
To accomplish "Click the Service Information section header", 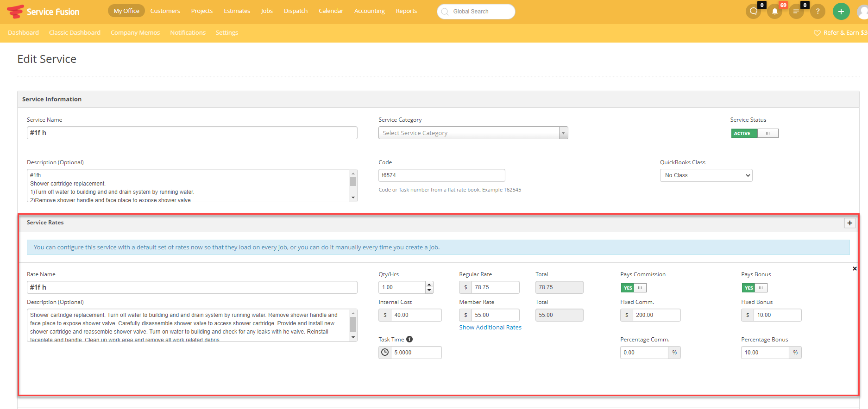I will click(x=438, y=99).
